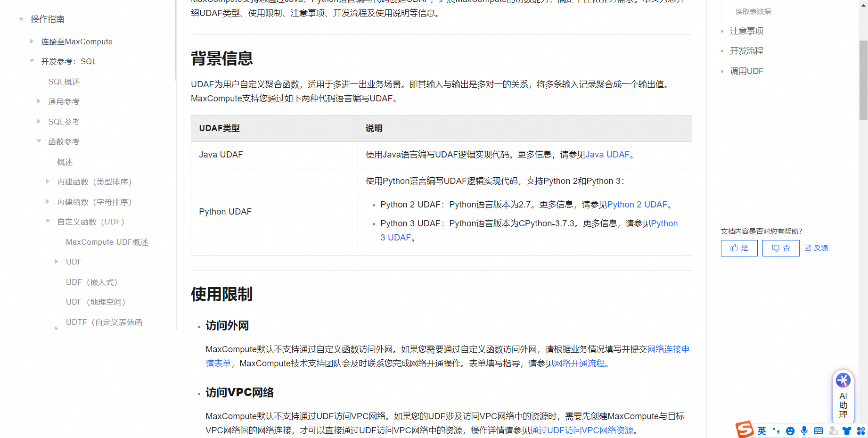Viewport: 868px width, 438px height.
Task: Collapse the 开发参考：SQL tree arrow
Action: tap(32, 61)
